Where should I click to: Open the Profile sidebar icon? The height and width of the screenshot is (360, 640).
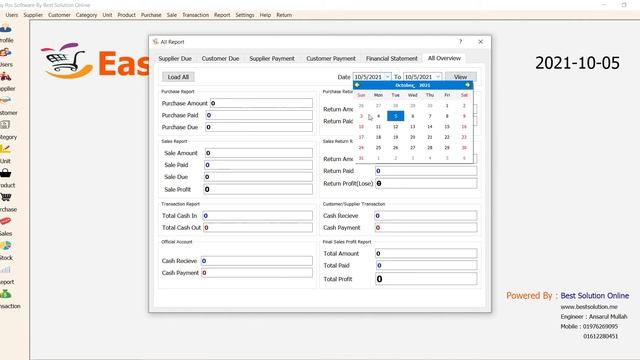click(x=5, y=29)
